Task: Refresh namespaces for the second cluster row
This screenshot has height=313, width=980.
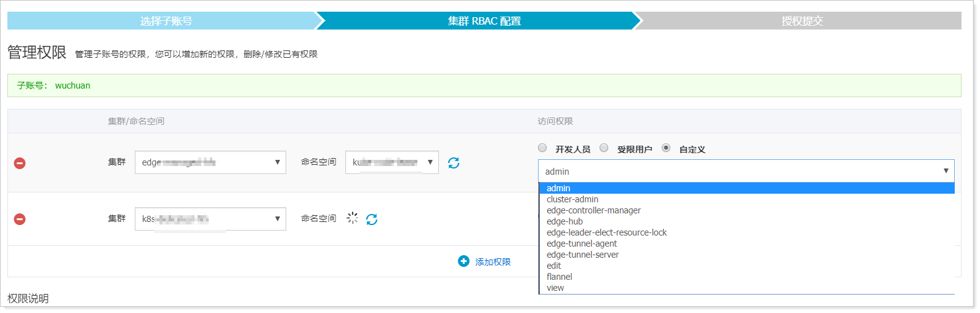Action: coord(372,219)
